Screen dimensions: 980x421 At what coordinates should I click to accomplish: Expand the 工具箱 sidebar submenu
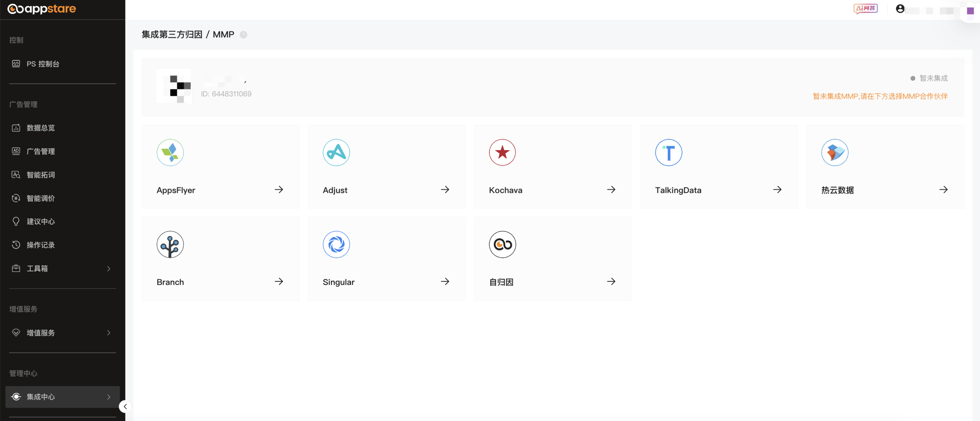click(109, 269)
